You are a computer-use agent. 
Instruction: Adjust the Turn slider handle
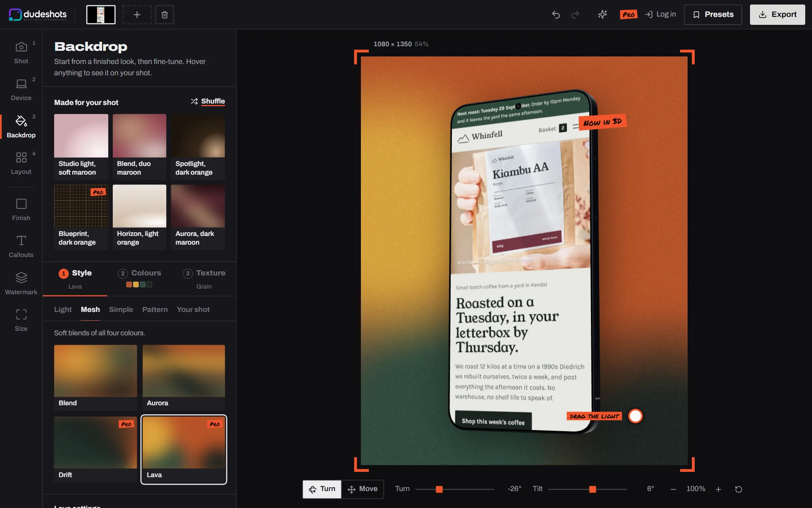click(x=439, y=489)
